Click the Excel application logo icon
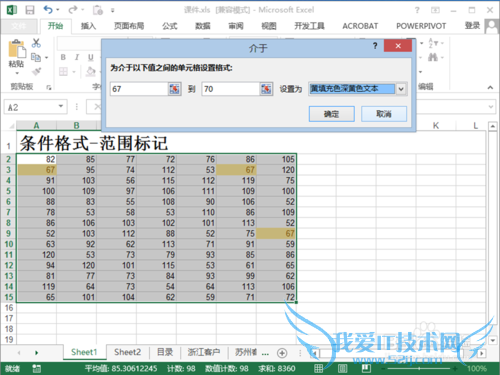 pos(12,10)
